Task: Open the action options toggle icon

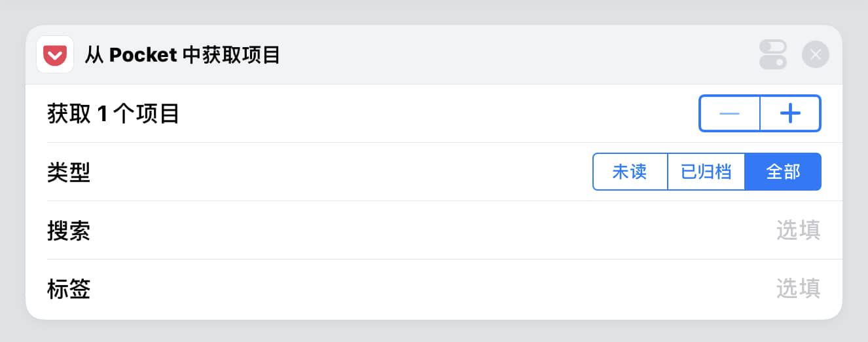Action: pyautogui.click(x=772, y=54)
